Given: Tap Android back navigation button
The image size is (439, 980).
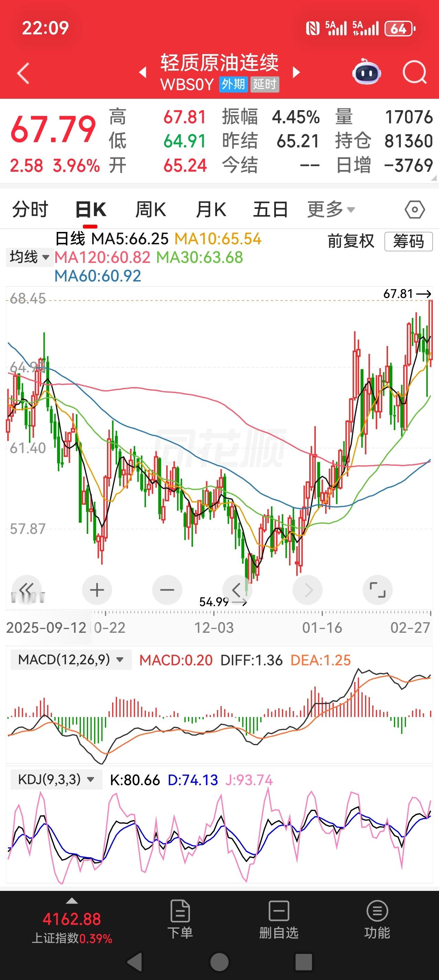Looking at the screenshot, I should click(134, 962).
